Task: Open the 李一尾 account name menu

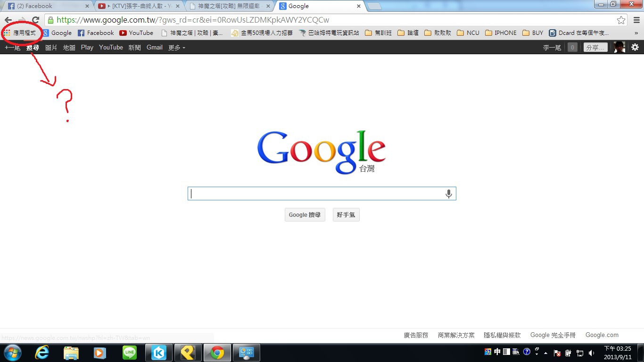Action: tap(552, 47)
